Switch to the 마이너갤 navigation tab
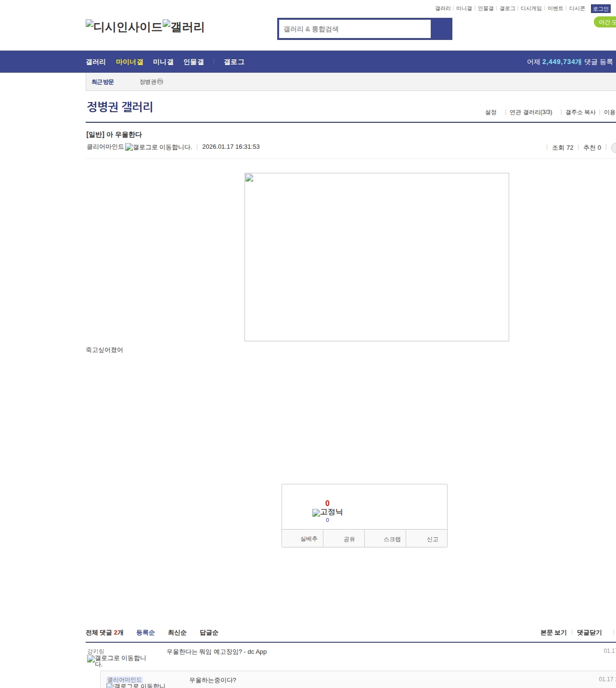 pyautogui.click(x=129, y=62)
